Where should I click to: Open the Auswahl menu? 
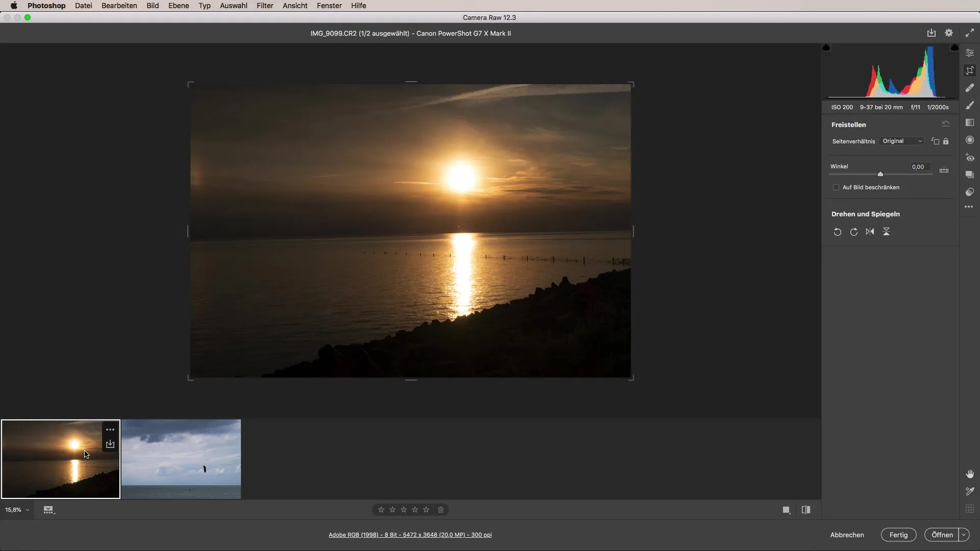click(x=233, y=6)
